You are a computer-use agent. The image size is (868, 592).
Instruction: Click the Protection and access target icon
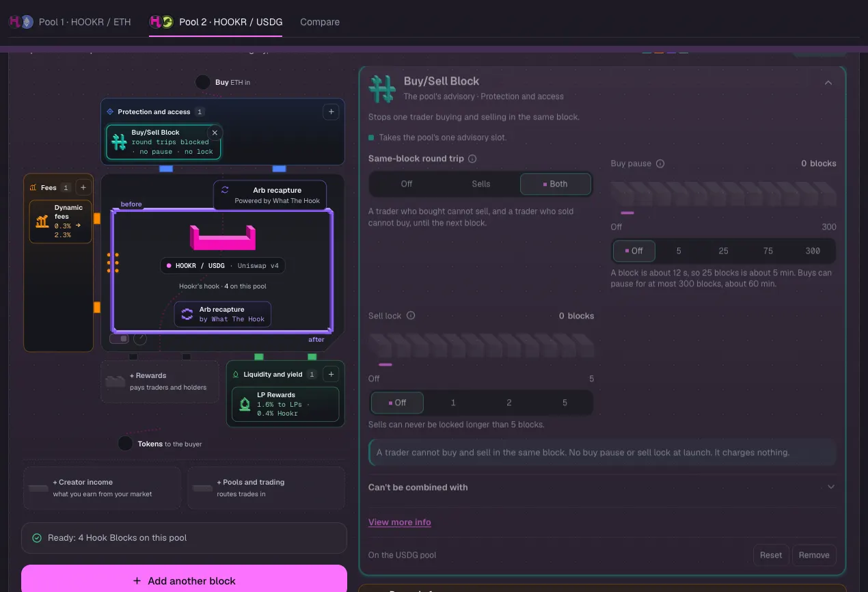point(110,111)
